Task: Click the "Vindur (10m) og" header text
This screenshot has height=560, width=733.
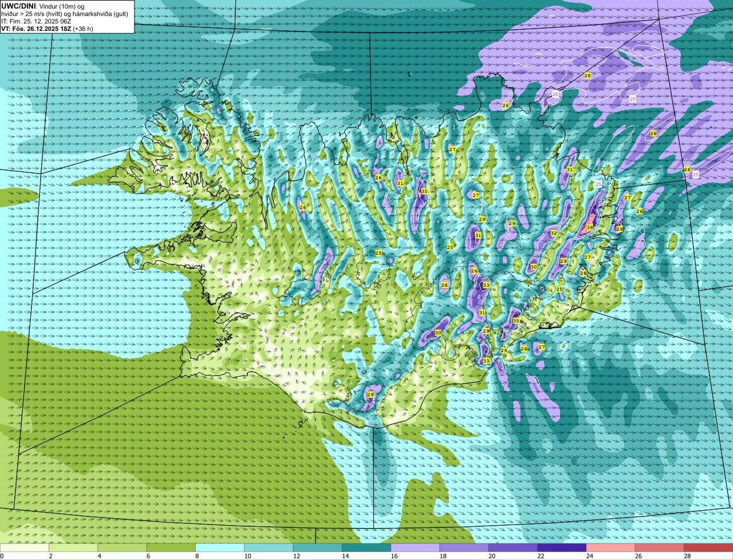Action: (61, 6)
